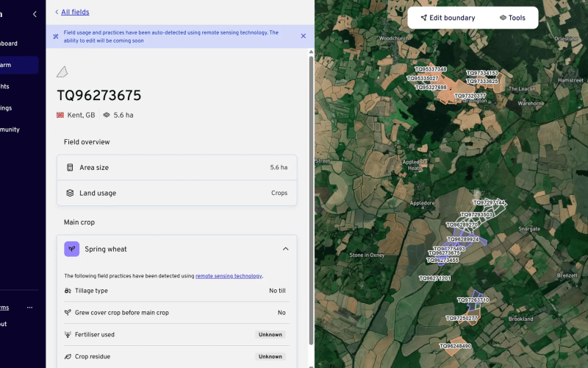The image size is (588, 368).
Task: Open the remote sensing technology link
Action: (x=229, y=276)
